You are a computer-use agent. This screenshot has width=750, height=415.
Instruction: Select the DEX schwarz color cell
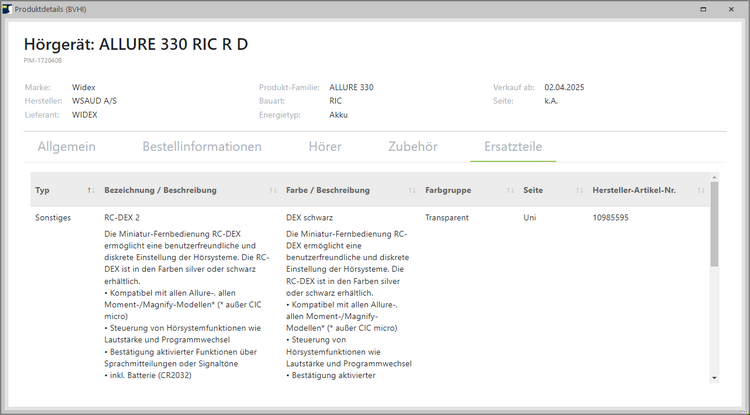tap(309, 218)
